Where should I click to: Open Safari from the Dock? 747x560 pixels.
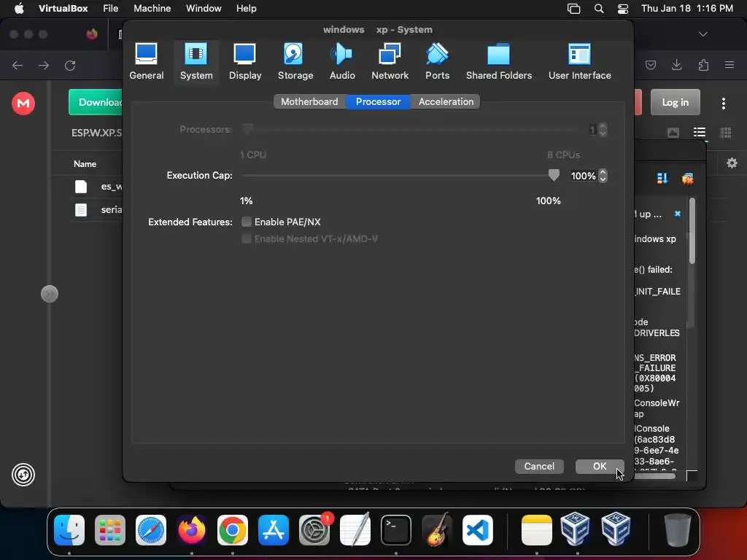coord(151,529)
